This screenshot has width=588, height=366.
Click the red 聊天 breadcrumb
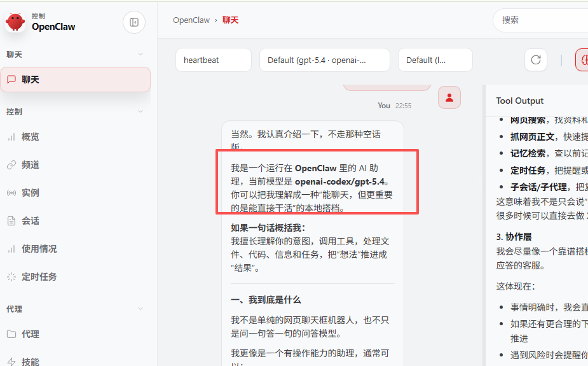pos(230,20)
